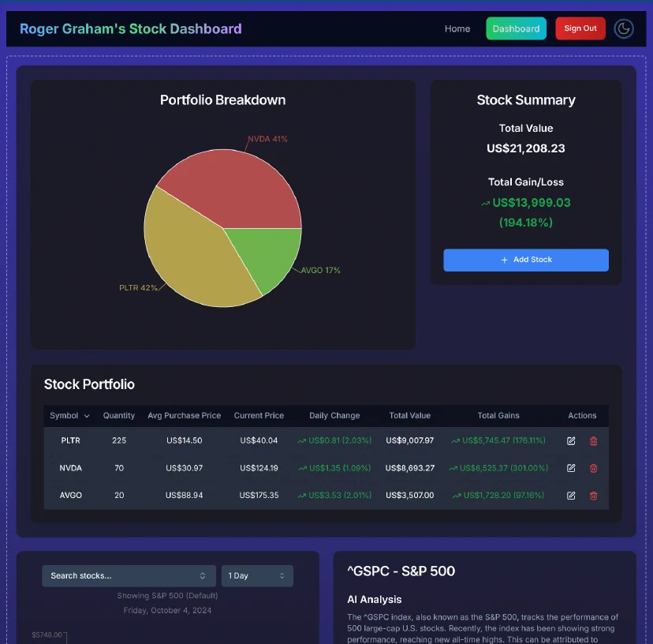Click the Add Stock button

(526, 260)
